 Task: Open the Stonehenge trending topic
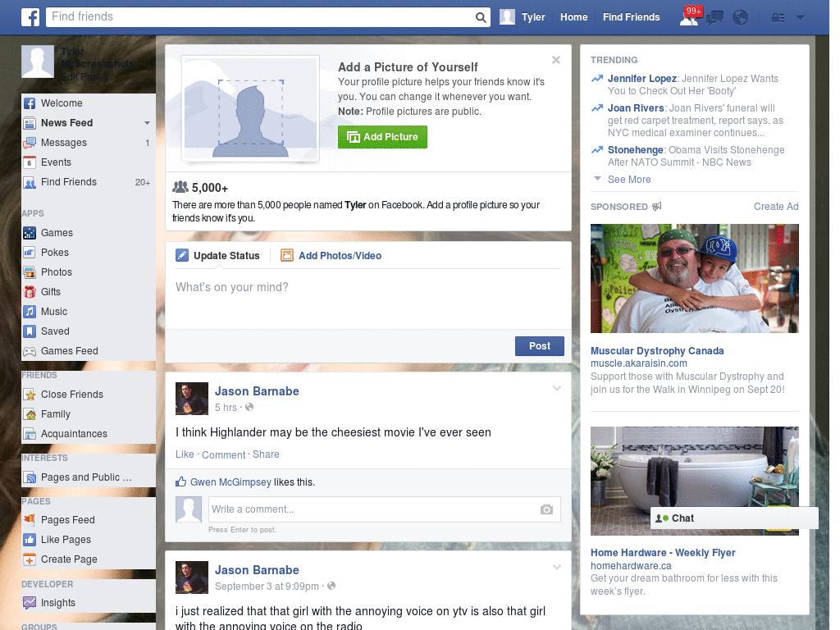[x=636, y=150]
